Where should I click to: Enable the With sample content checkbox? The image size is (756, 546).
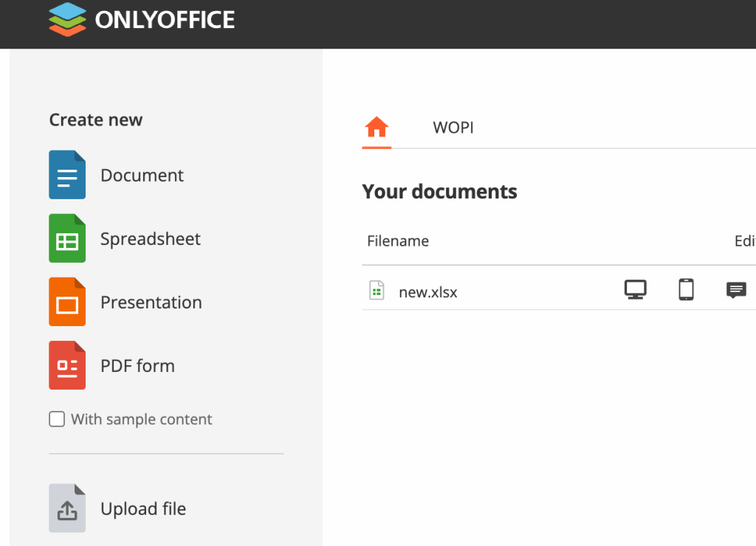(x=57, y=419)
